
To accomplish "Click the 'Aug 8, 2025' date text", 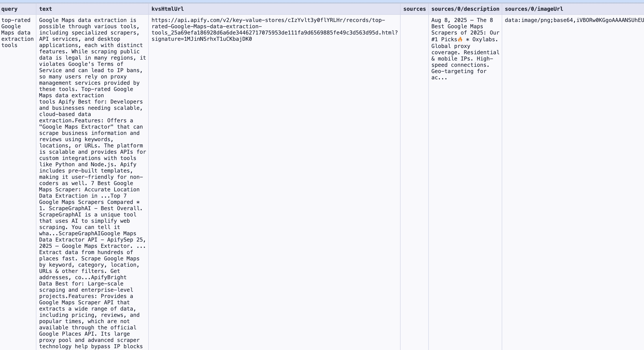I will click(x=449, y=20).
